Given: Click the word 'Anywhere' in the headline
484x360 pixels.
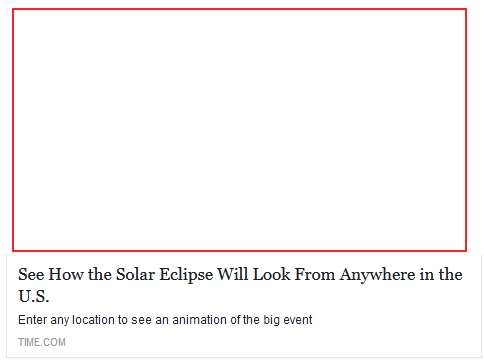Looking at the screenshot, I should tap(378, 275).
